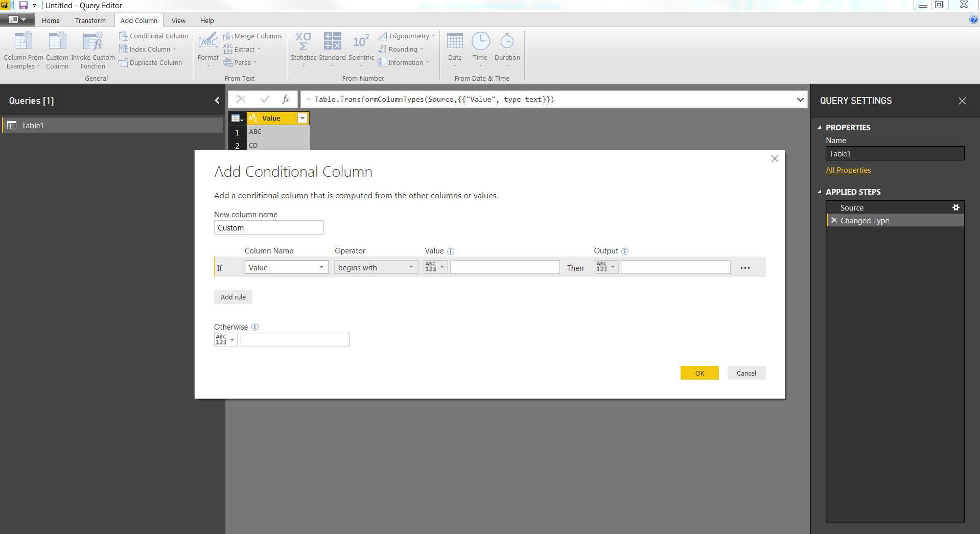Image resolution: width=980 pixels, height=534 pixels.
Task: Click the Save icon in title bar
Action: point(23,5)
